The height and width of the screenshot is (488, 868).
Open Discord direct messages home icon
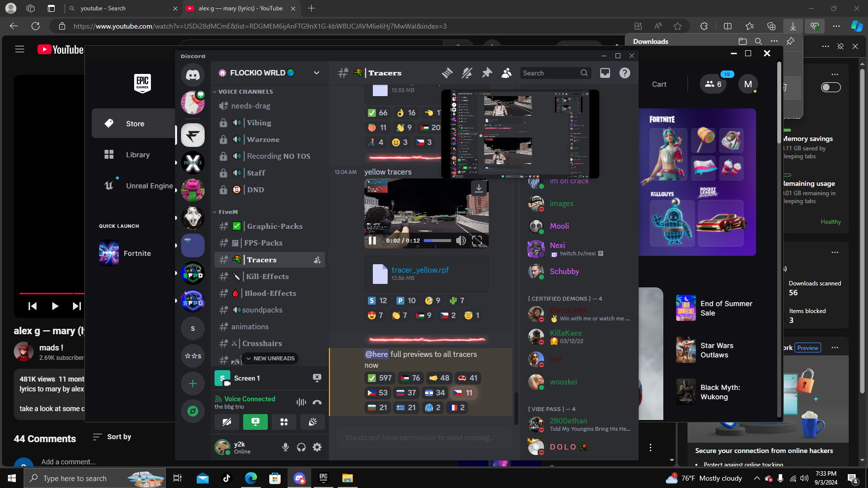193,75
